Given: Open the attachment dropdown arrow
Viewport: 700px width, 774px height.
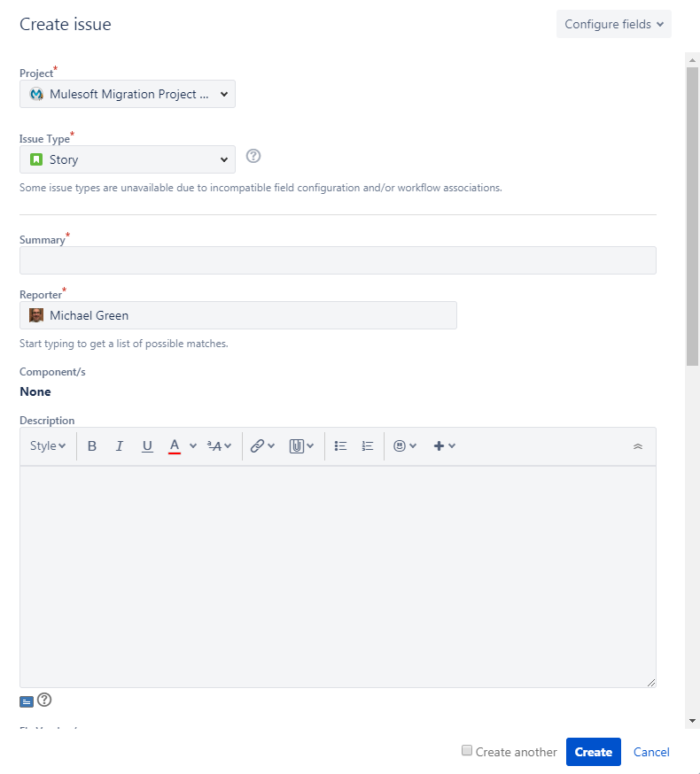Looking at the screenshot, I should coord(310,446).
